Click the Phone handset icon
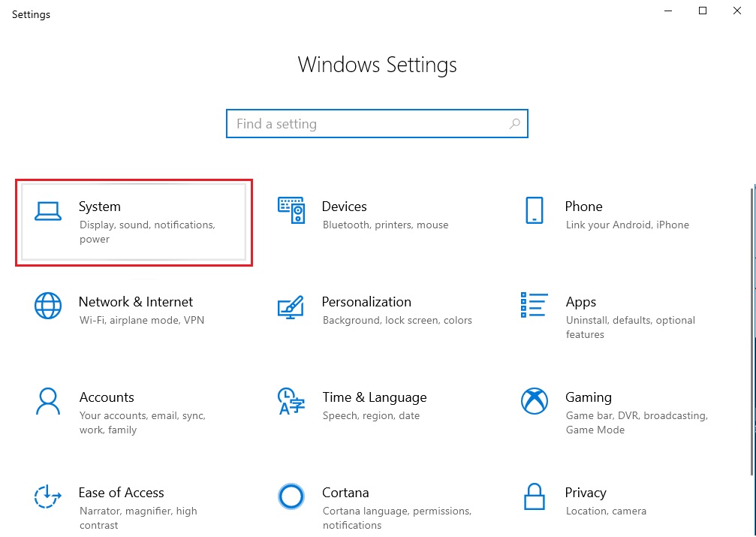This screenshot has height=537, width=756. pyautogui.click(x=534, y=210)
